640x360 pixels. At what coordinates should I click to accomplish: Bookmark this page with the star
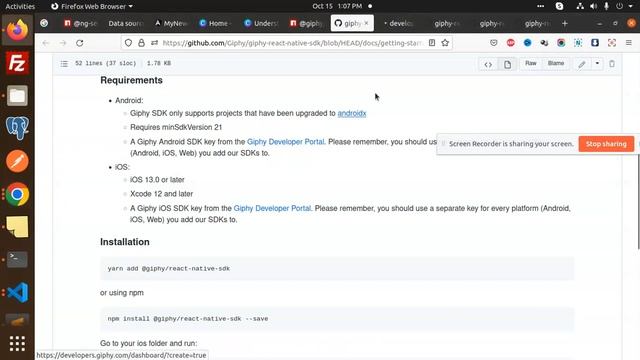coord(445,43)
